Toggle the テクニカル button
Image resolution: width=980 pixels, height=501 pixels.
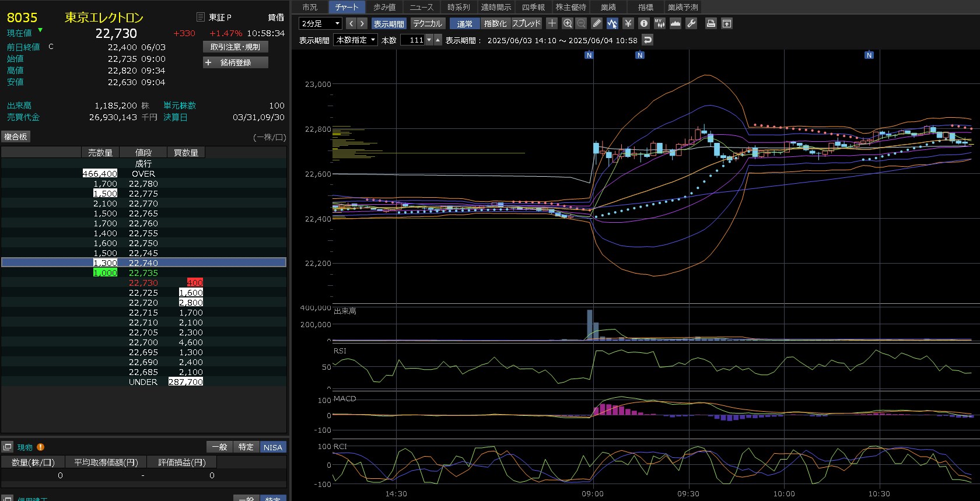(x=428, y=23)
